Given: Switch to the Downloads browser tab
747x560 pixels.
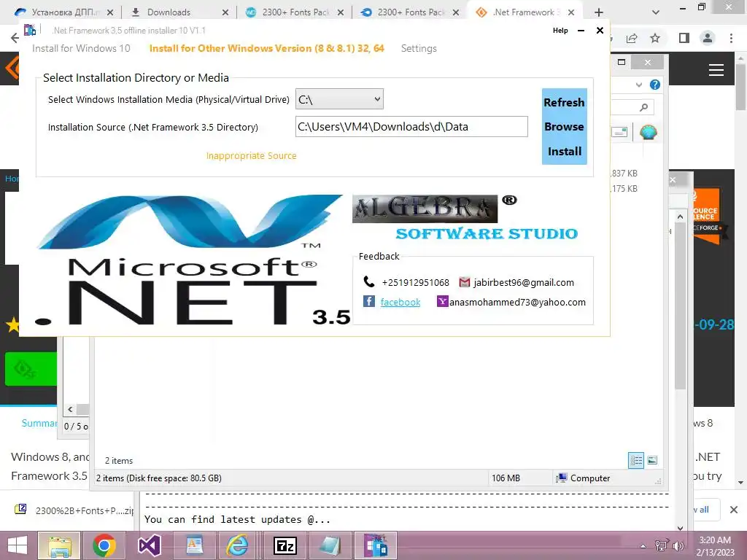Looking at the screenshot, I should [179, 12].
